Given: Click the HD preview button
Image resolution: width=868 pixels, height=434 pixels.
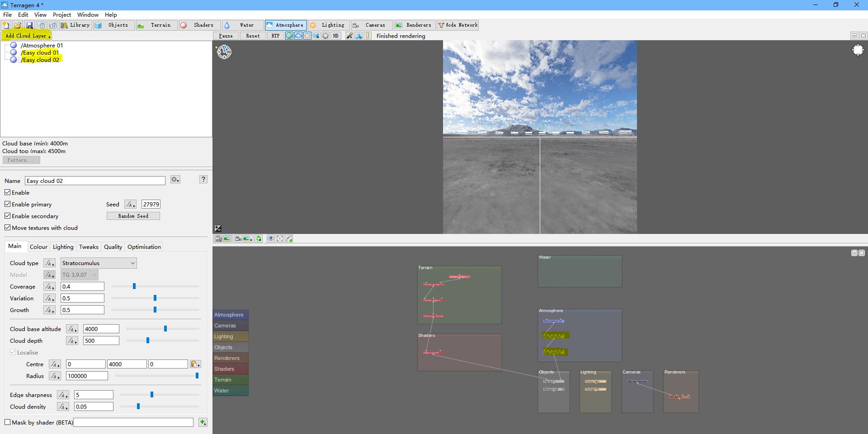Looking at the screenshot, I should (x=335, y=36).
